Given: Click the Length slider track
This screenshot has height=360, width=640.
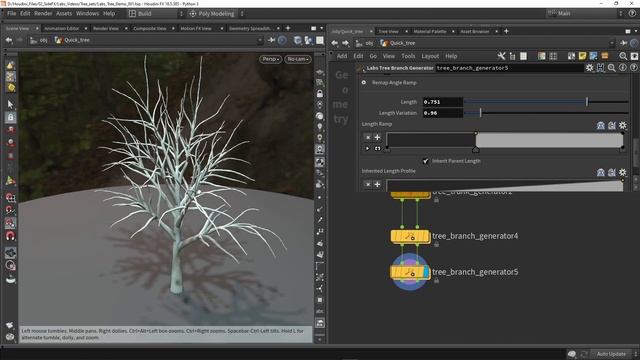Looking at the screenshot, I should (546, 102).
